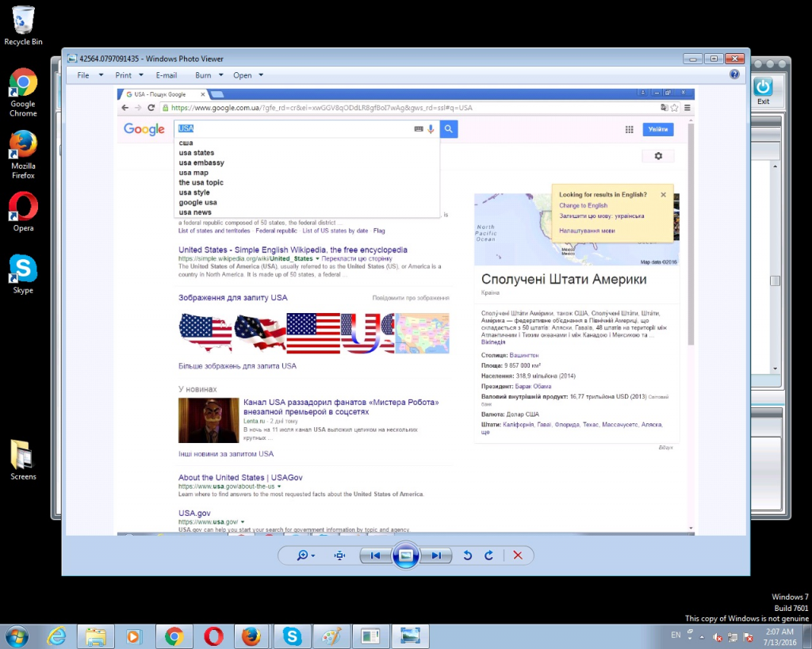The image size is (812, 649).
Task: Rotate the photo counterclockwise
Action: pyautogui.click(x=468, y=555)
